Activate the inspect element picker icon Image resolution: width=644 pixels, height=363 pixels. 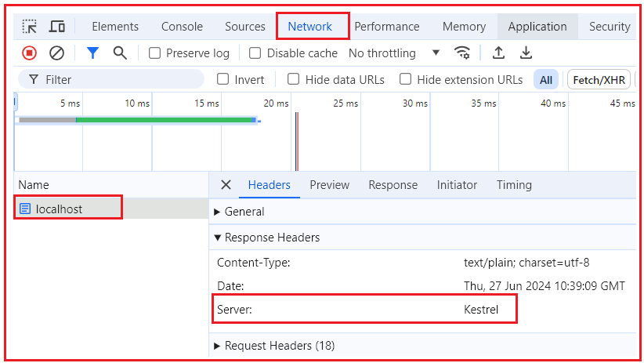[30, 27]
